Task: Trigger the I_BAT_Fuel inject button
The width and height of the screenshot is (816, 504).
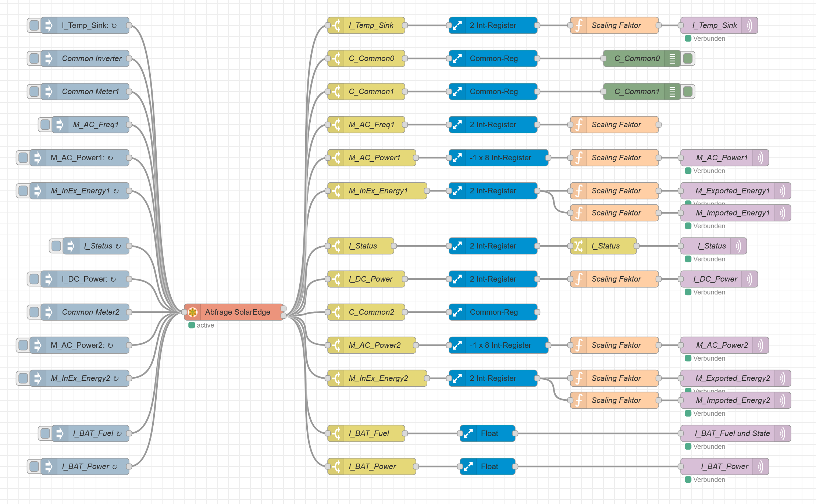Action: click(x=45, y=433)
